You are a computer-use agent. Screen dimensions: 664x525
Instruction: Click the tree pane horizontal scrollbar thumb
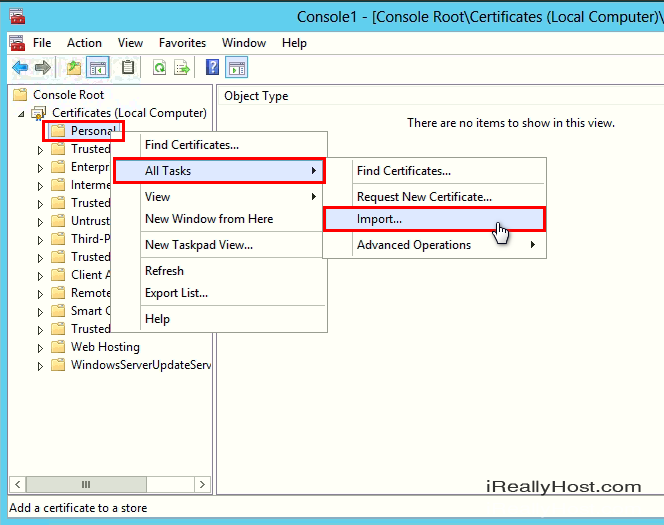(86, 484)
